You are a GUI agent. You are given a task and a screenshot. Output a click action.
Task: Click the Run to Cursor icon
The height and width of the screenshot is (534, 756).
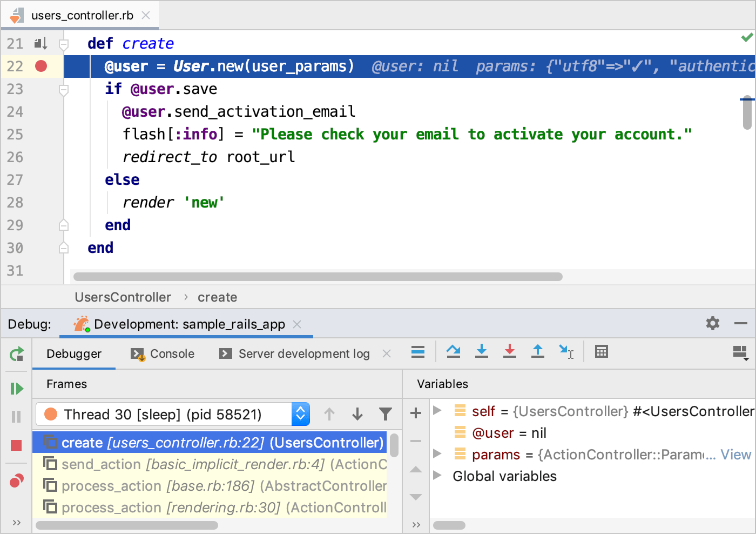(x=566, y=352)
